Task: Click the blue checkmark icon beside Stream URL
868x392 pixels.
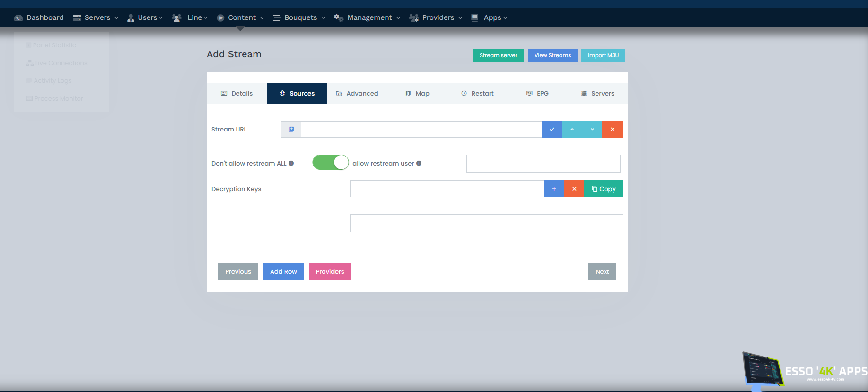Action: [552, 129]
